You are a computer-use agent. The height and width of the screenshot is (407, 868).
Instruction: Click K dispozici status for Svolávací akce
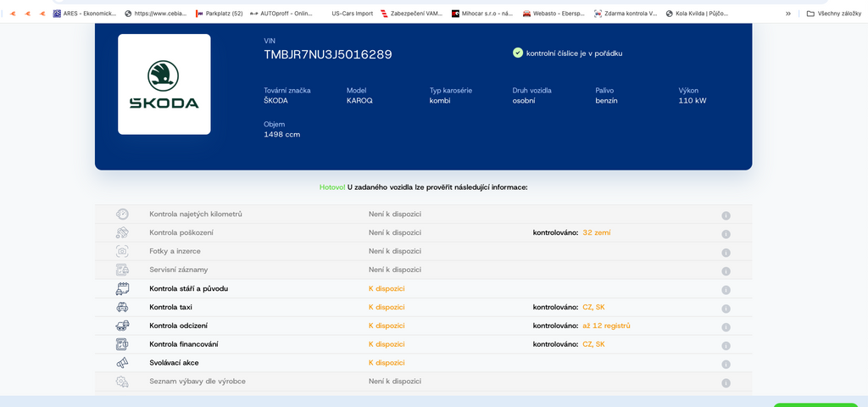click(x=387, y=363)
